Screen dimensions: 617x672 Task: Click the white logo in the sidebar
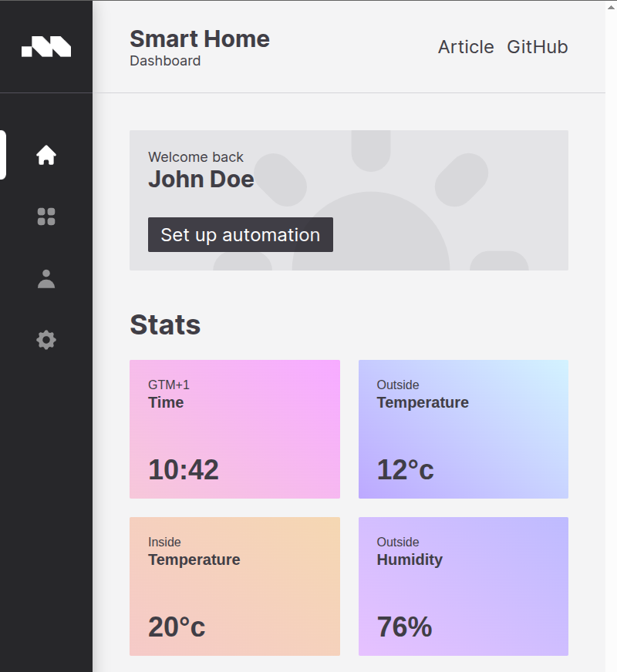[x=46, y=46]
